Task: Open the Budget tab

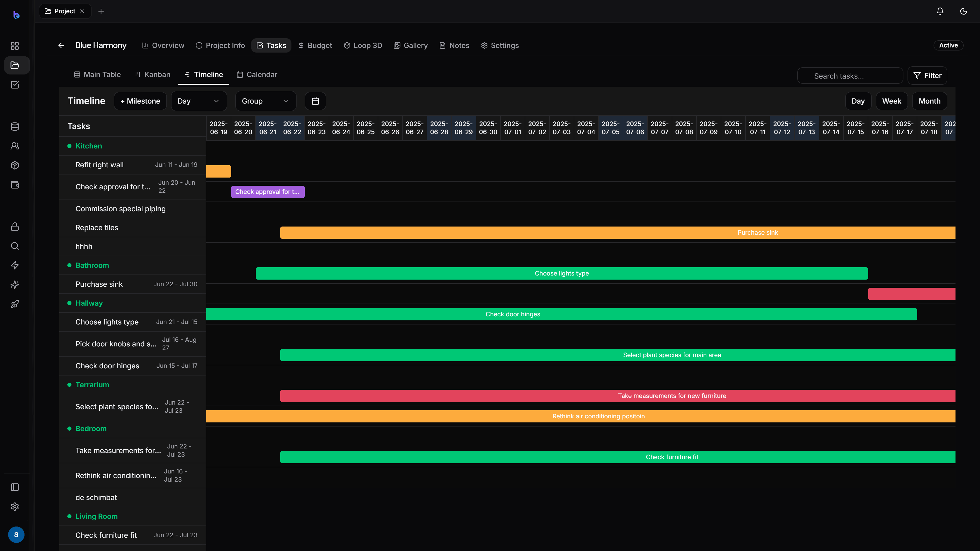Action: tap(315, 46)
